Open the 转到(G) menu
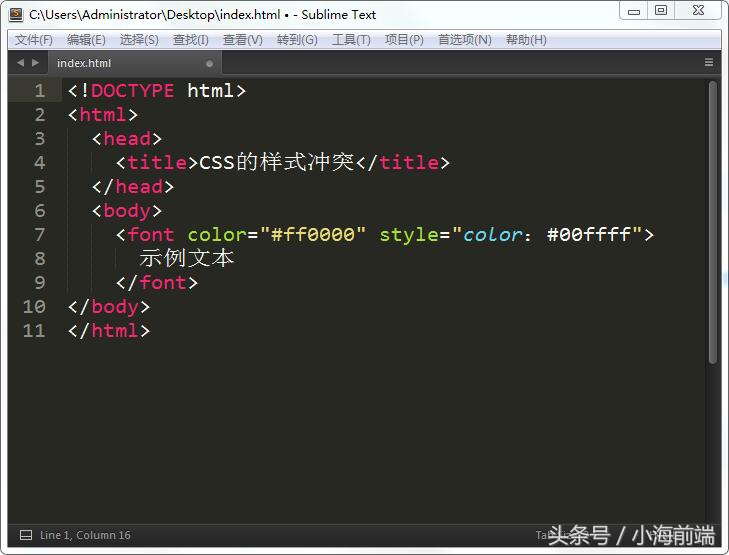This screenshot has height=555, width=729. click(297, 40)
